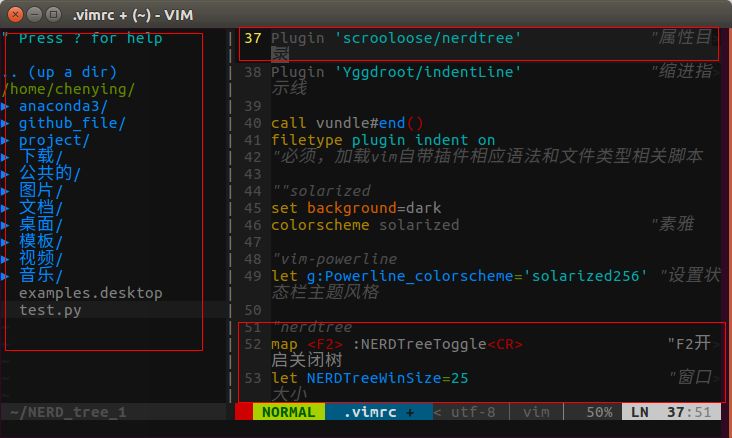Expand the 文档 folder arrow
The image size is (732, 438).
tap(5, 208)
